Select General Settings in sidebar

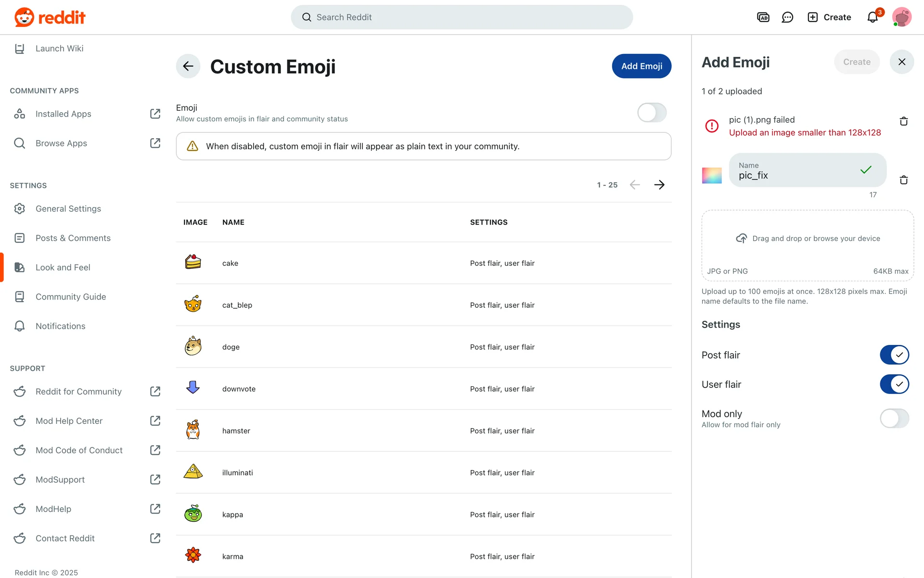tap(68, 209)
